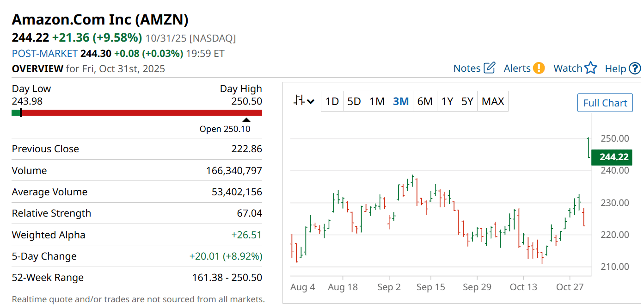Select the MAX chart range
This screenshot has width=644, height=305.
[x=493, y=101]
